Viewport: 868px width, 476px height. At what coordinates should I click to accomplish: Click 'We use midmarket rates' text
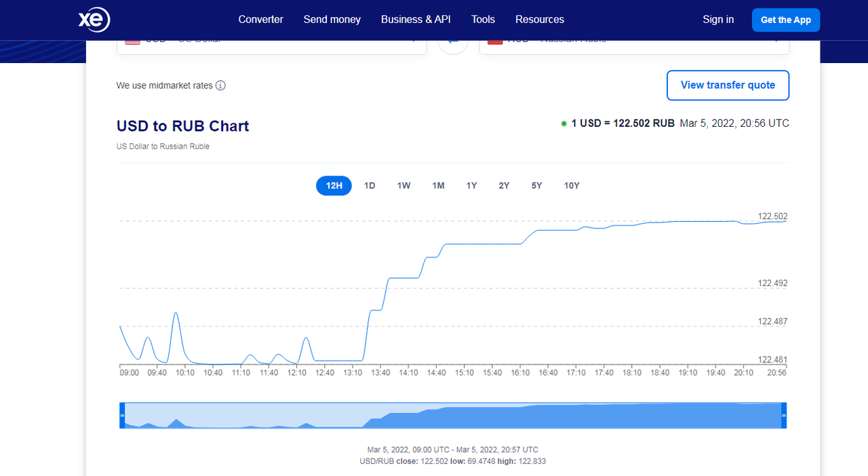[165, 85]
